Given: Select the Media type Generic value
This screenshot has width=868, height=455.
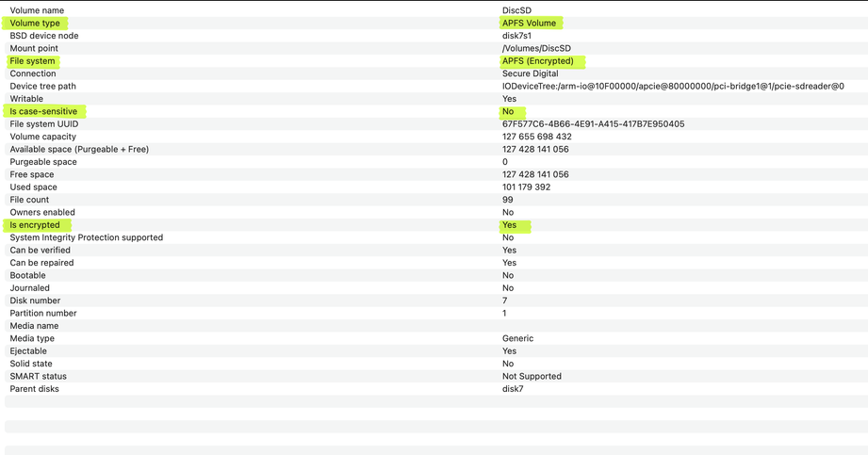Looking at the screenshot, I should 517,338.
